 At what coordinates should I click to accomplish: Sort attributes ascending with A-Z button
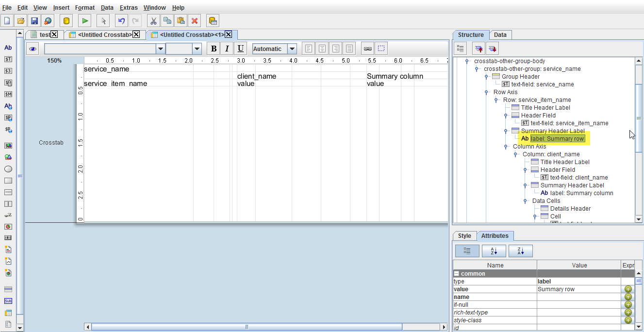pyautogui.click(x=493, y=250)
